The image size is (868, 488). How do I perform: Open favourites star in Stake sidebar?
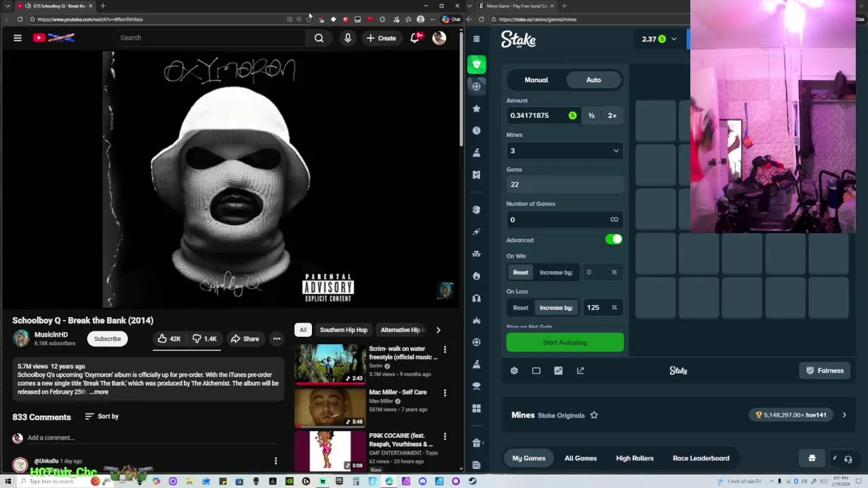(477, 108)
